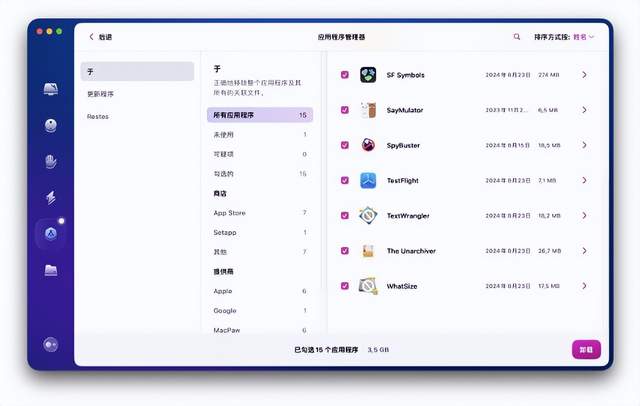
Task: Click The Unarchiver app icon
Action: (x=368, y=251)
